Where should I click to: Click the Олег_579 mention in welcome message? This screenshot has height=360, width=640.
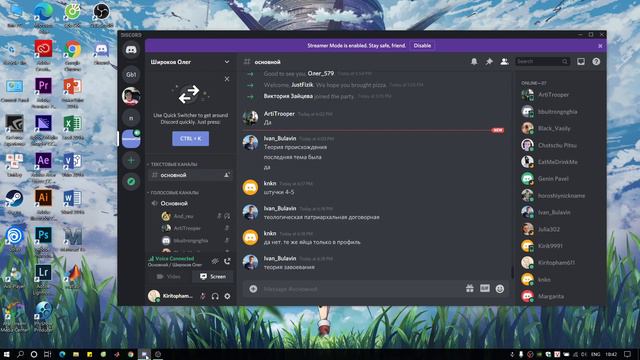320,73
